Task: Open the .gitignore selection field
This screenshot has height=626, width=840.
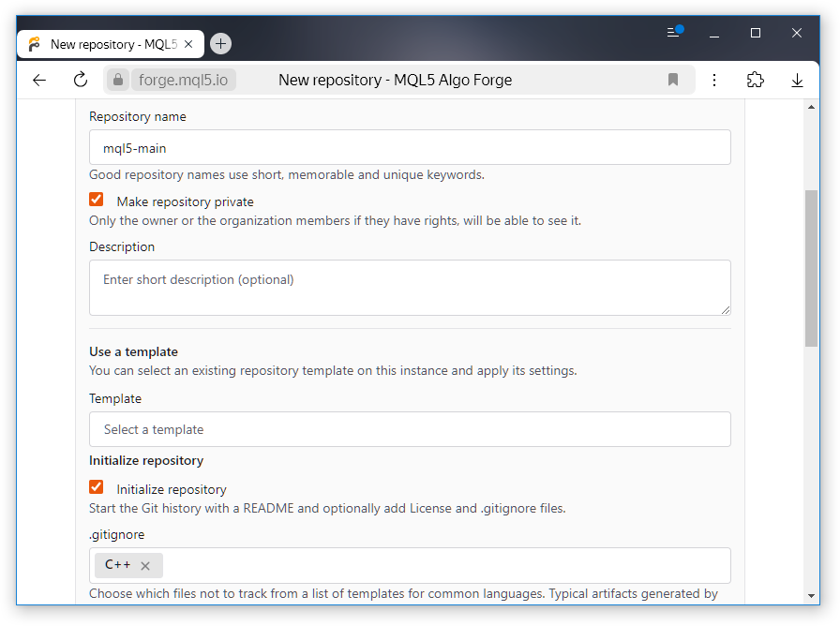Action: (x=410, y=565)
